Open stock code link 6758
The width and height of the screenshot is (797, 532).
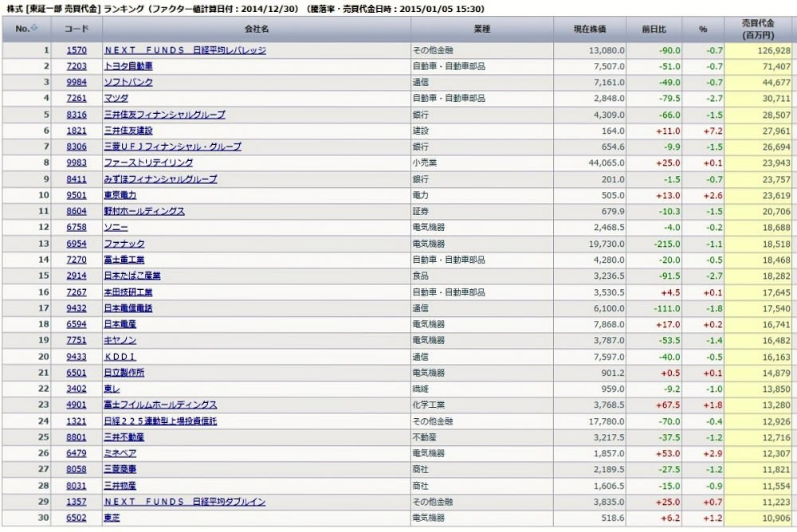tap(77, 227)
